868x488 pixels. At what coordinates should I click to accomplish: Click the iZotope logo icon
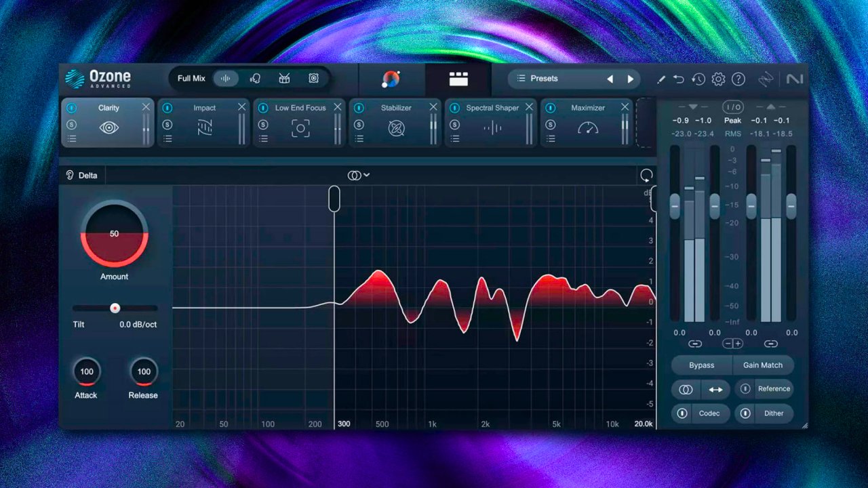[x=766, y=79]
